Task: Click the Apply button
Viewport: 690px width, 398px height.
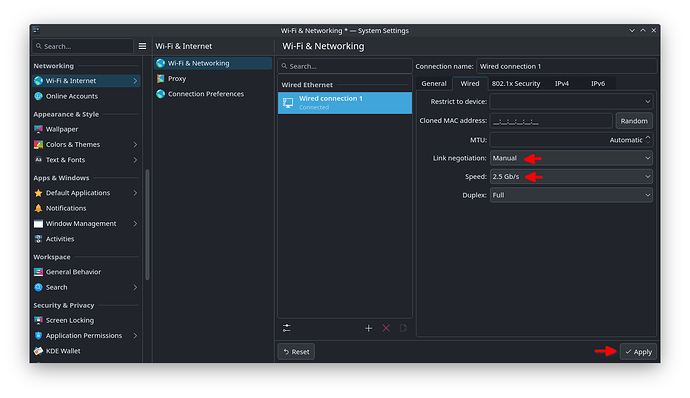Action: pyautogui.click(x=638, y=352)
